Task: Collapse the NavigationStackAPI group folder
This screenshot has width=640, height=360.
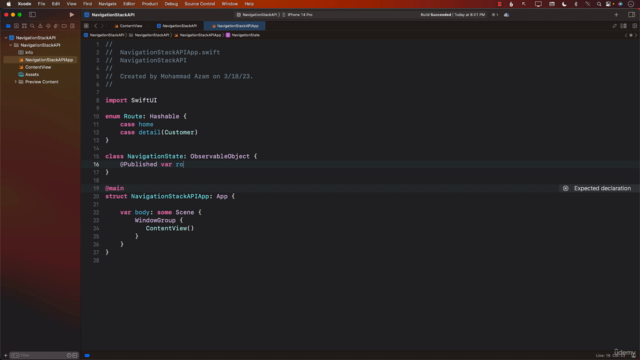Action: pos(11,45)
